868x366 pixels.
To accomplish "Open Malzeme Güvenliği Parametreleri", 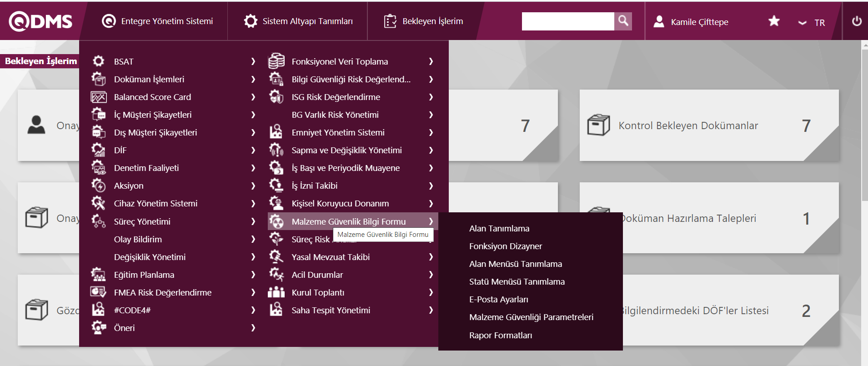I will point(531,317).
